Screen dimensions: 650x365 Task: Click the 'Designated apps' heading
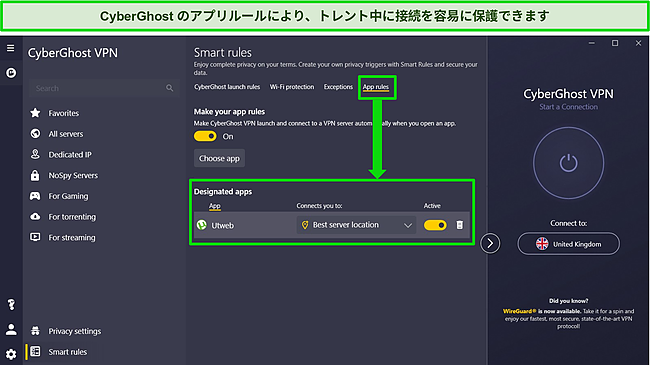coord(223,192)
